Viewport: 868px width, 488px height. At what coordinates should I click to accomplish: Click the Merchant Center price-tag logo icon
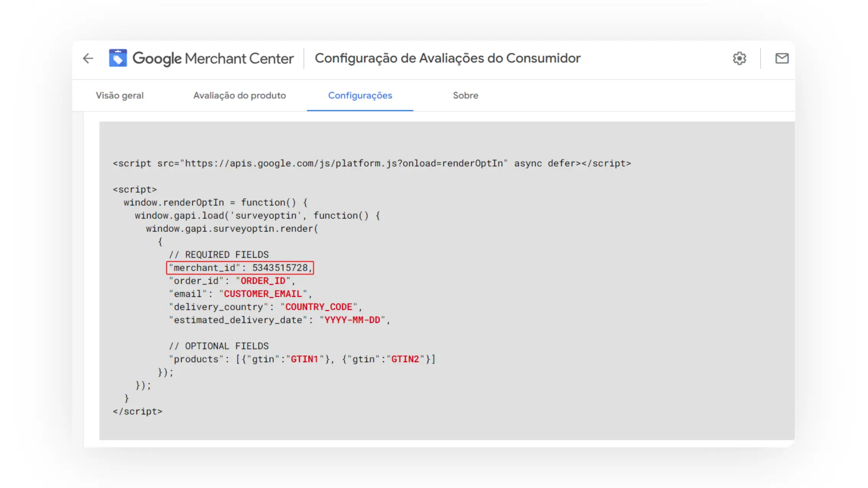[118, 58]
